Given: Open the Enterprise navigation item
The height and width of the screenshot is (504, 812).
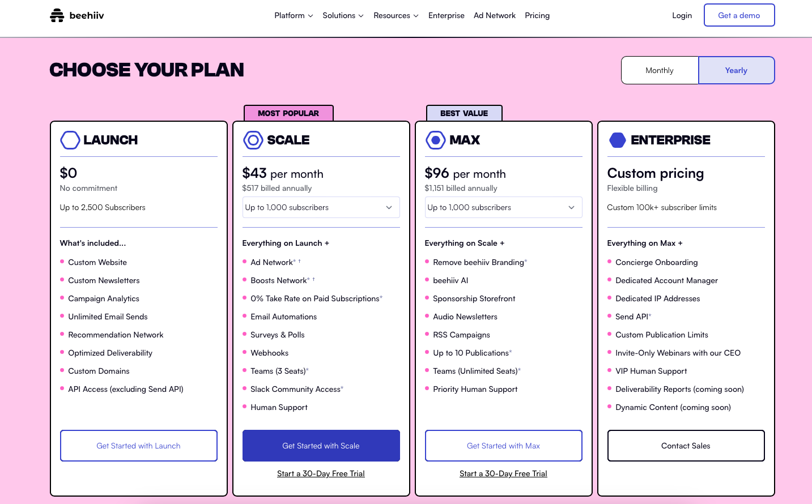Looking at the screenshot, I should pyautogui.click(x=446, y=15).
